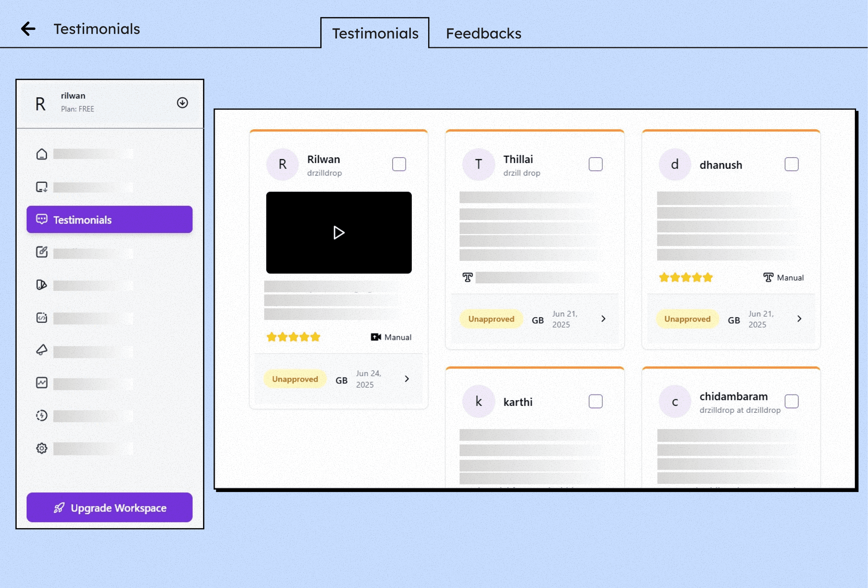Tick the checkbox on Rilwan's card
This screenshot has height=588, width=868.
pos(399,164)
